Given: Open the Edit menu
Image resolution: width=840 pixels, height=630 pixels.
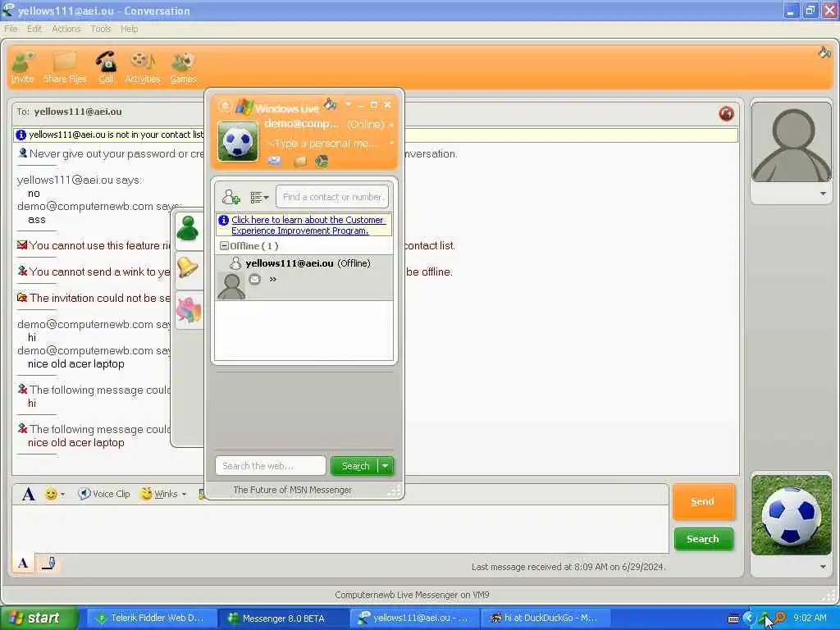Looking at the screenshot, I should coord(34,29).
